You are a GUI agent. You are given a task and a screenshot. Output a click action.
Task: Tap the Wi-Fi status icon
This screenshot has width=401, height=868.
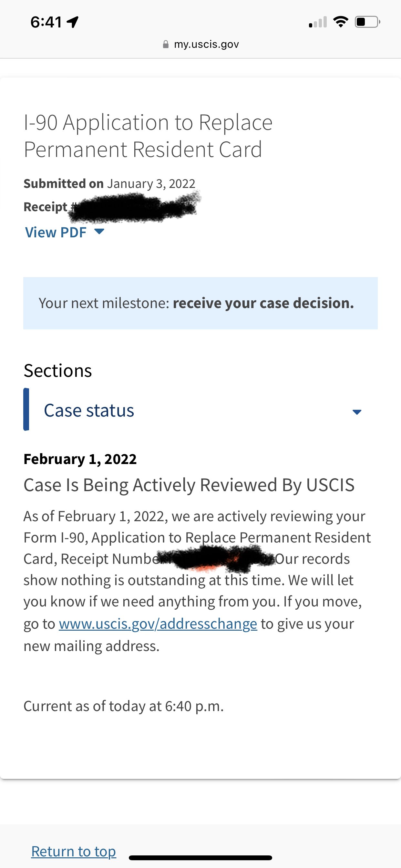(x=340, y=22)
